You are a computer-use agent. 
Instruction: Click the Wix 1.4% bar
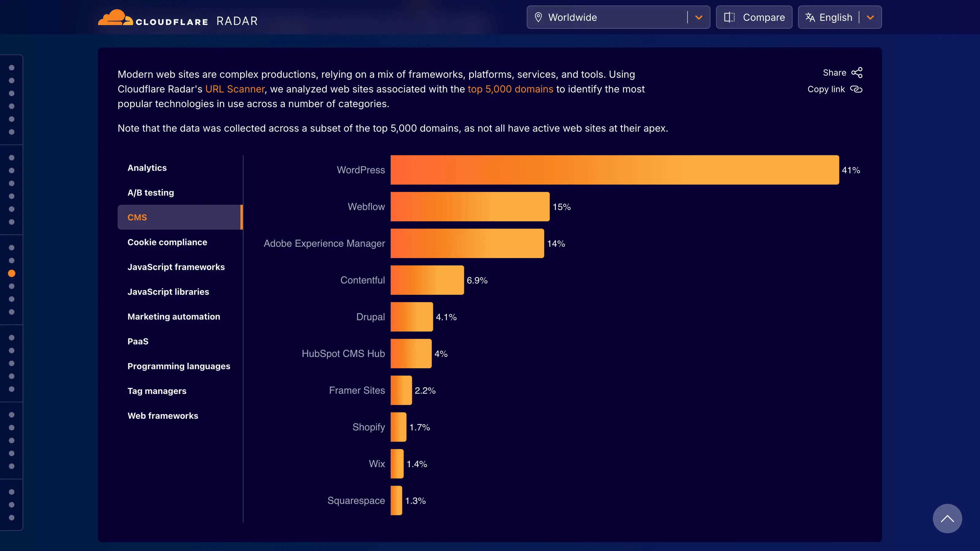pos(397,463)
